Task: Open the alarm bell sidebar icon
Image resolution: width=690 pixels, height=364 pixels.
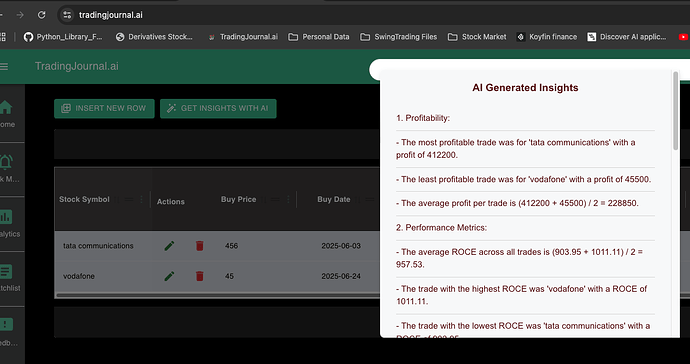Action: click(x=6, y=162)
